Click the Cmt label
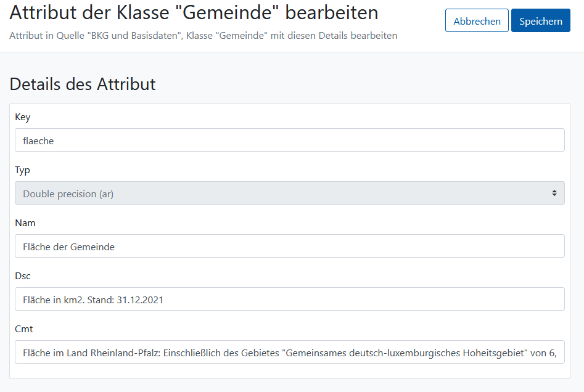This screenshot has width=584, height=392. (24, 329)
